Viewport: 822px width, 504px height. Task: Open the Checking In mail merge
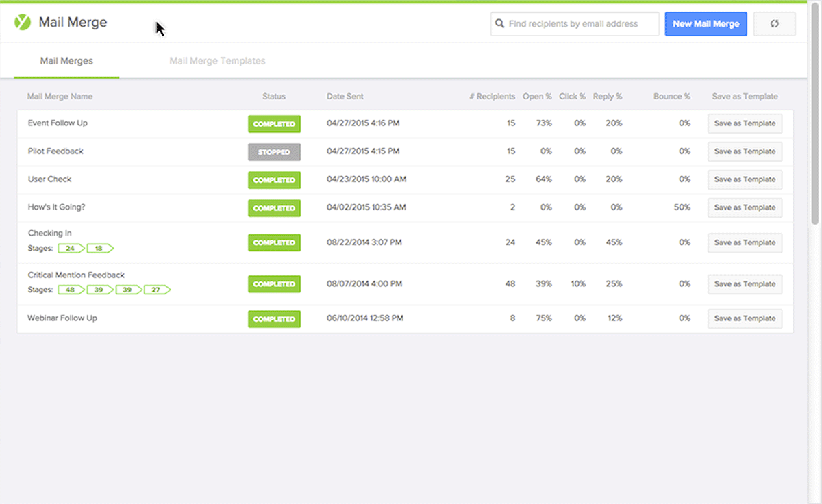coord(49,234)
